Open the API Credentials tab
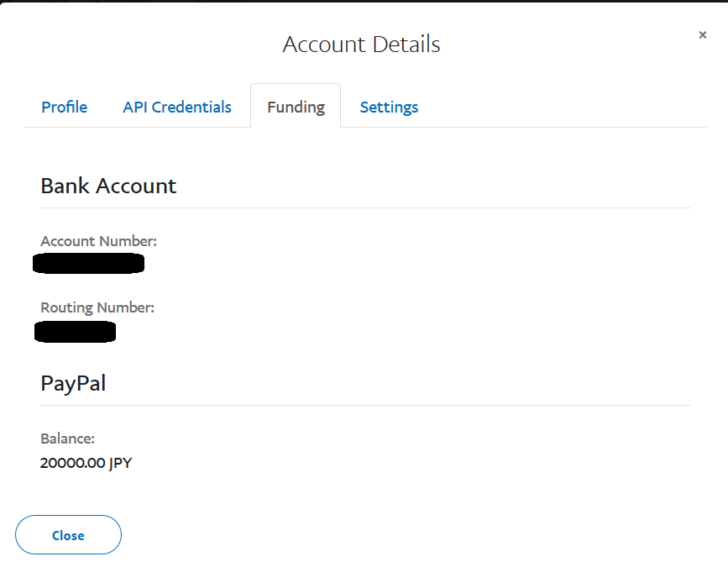 (x=177, y=108)
